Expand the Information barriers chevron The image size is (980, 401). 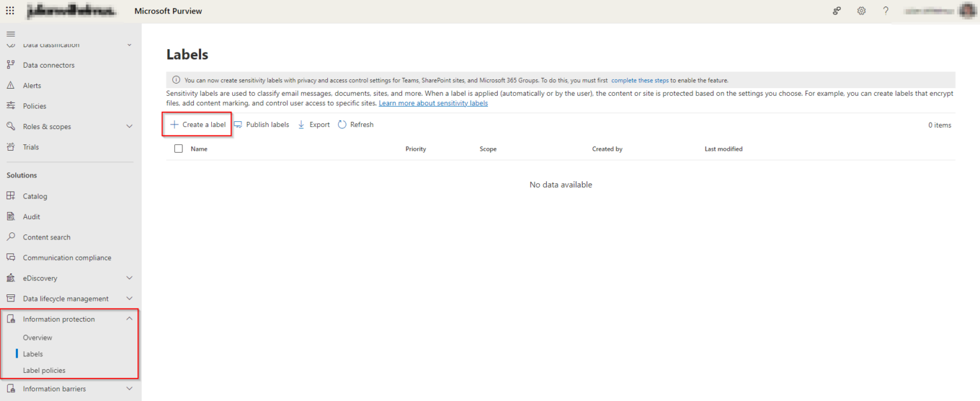click(x=130, y=389)
